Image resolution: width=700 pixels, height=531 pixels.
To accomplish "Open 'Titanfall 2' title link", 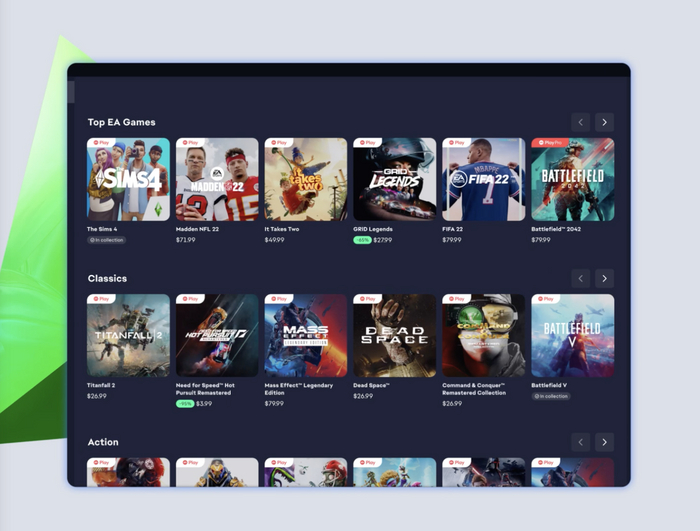I will [101, 385].
